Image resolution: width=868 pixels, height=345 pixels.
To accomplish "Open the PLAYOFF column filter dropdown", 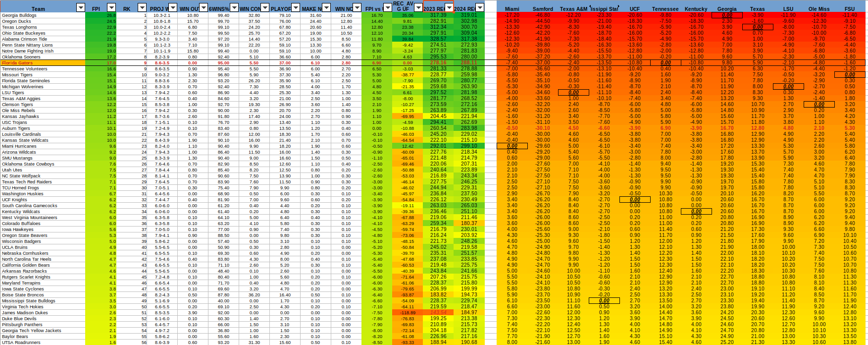I will (x=296, y=8).
